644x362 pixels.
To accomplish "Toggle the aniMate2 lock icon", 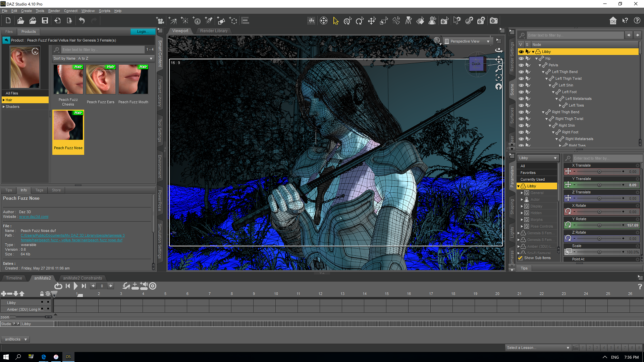I will pos(42,294).
